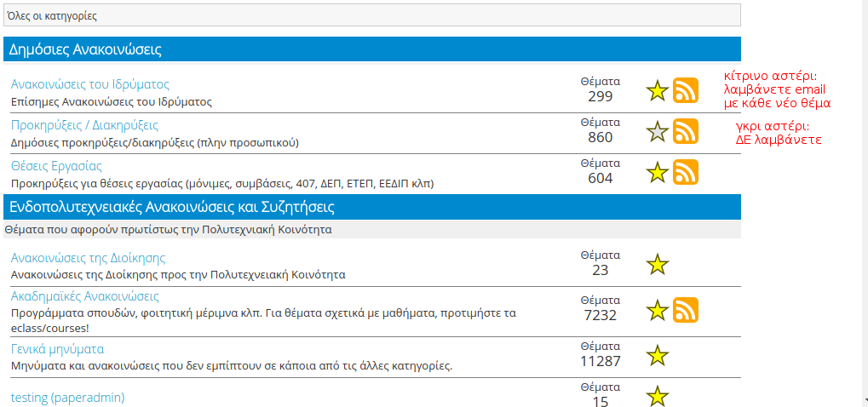The image size is (868, 407).
Task: Open the testing (paperadmin) category
Action: coord(68,398)
